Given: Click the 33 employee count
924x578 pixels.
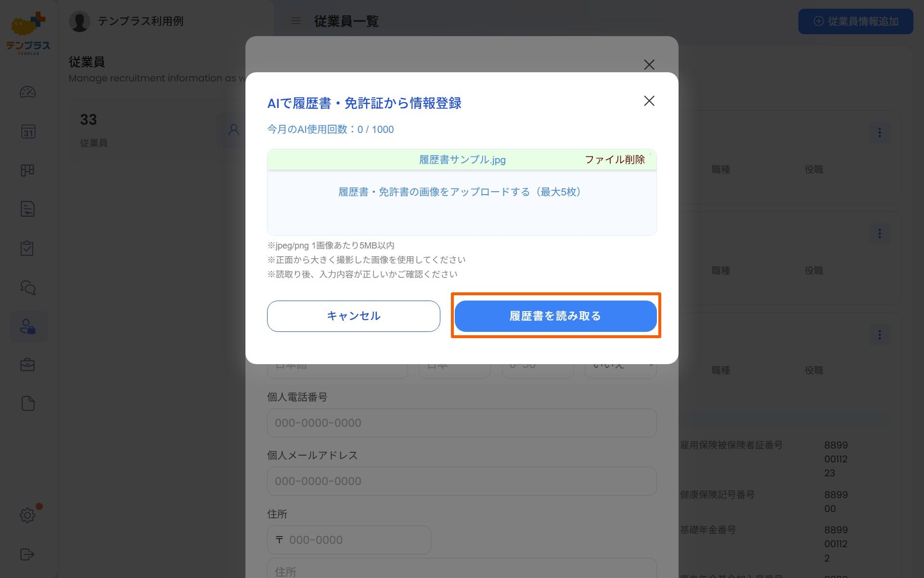Looking at the screenshot, I should [89, 119].
